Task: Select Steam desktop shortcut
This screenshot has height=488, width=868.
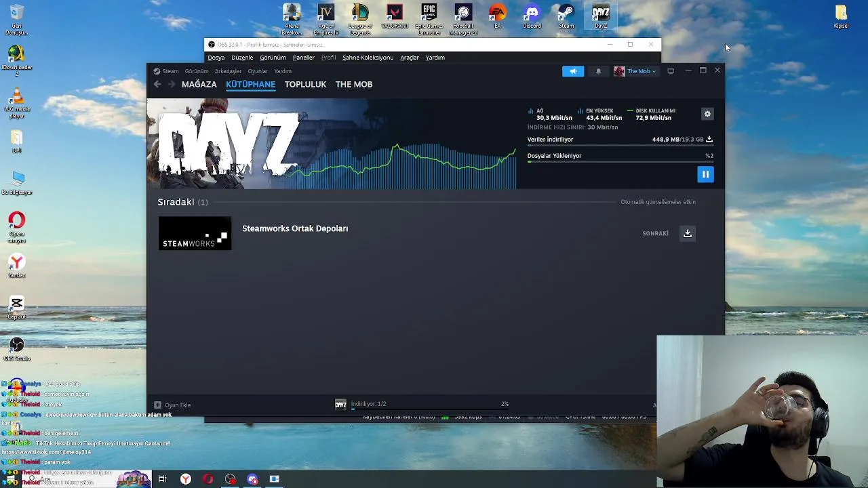Action: coord(566,17)
